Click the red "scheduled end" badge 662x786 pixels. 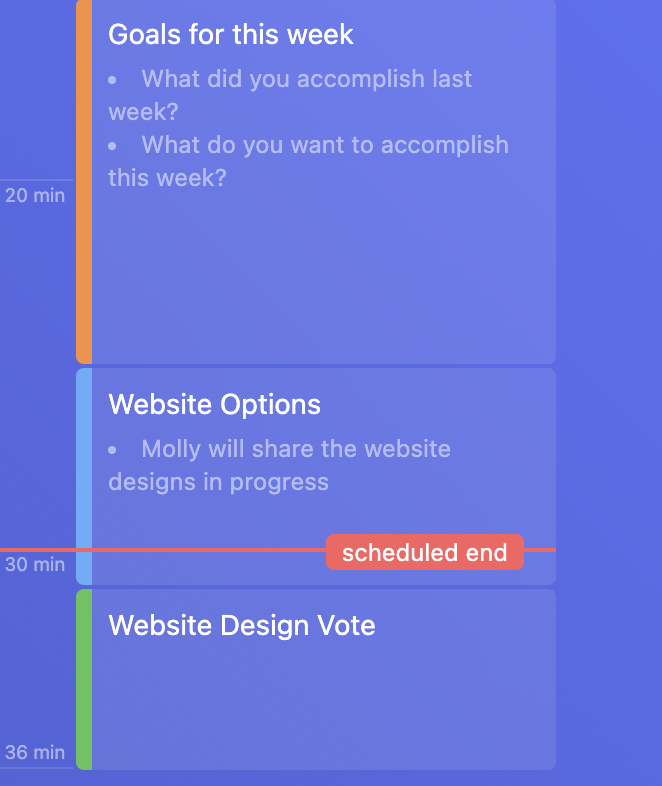pyautogui.click(x=424, y=552)
